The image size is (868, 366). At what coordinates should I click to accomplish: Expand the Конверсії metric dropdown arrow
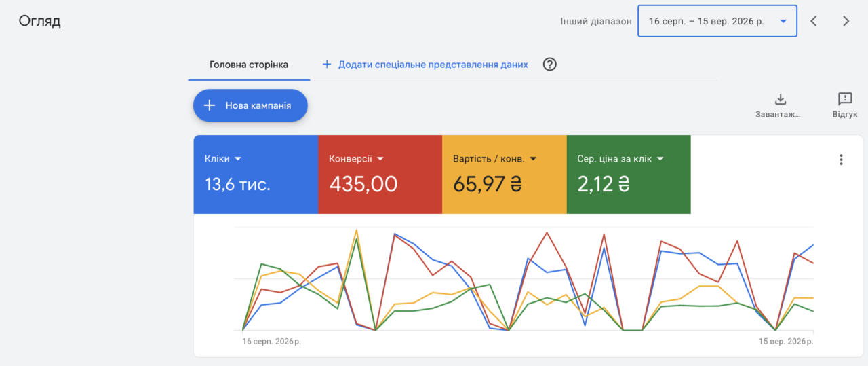pyautogui.click(x=380, y=159)
